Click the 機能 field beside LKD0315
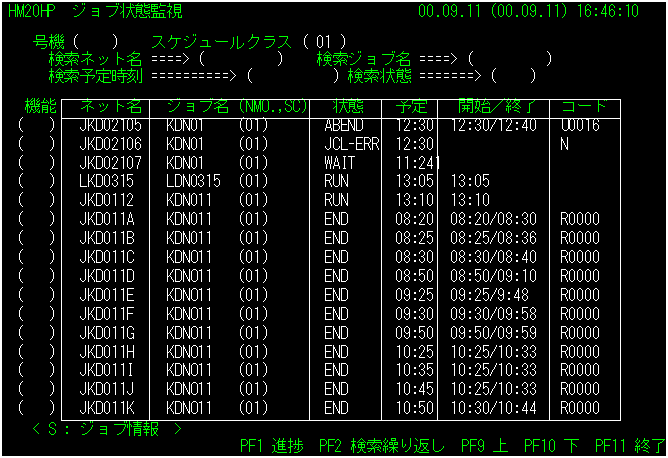This screenshot has height=458, width=668. click(x=37, y=180)
